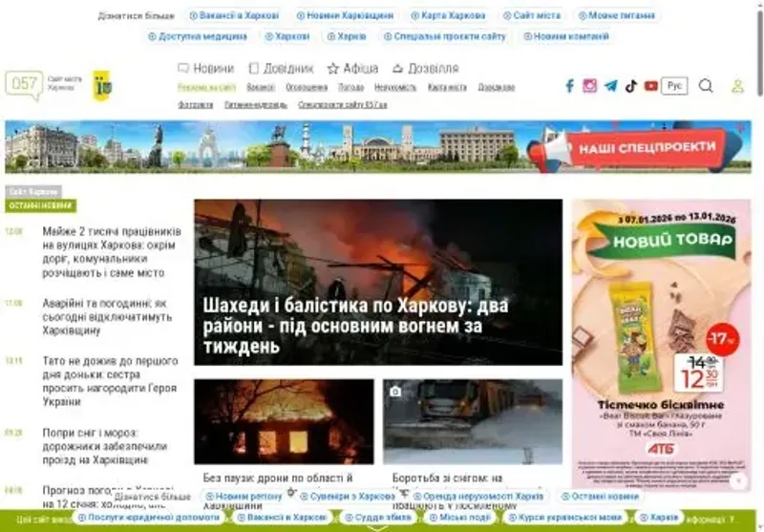Open article Без паузи: дрони по області

tap(278, 478)
